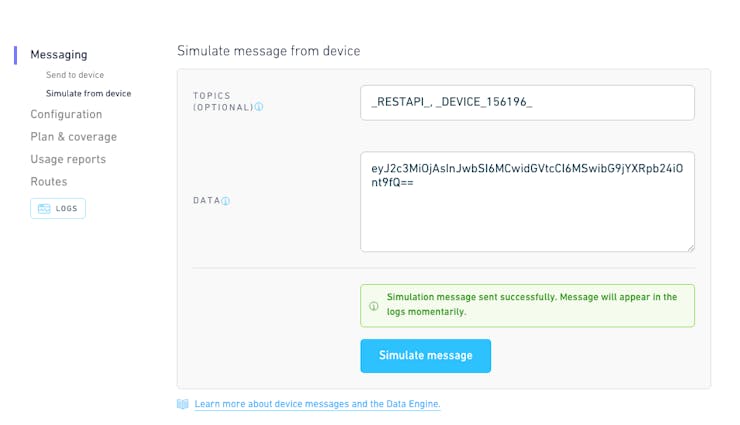The height and width of the screenshot is (425, 740).
Task: Click the info icon in the success banner
Action: 374,306
